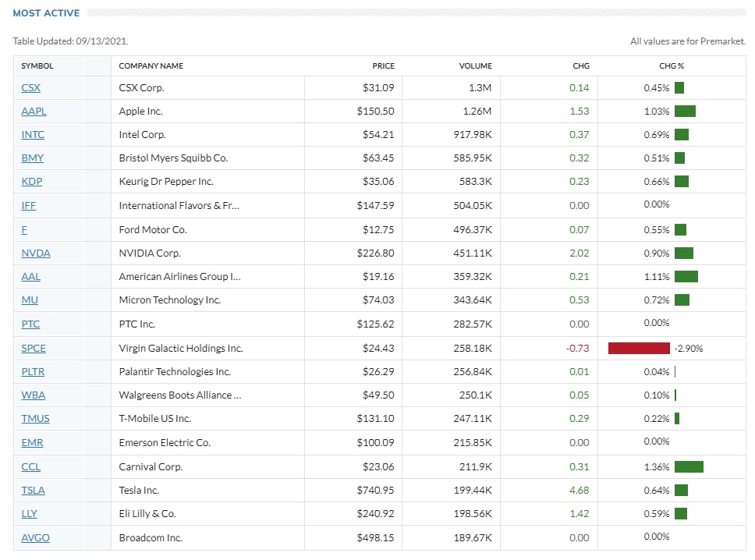Click the green 1.11% bar for AAL

(x=686, y=277)
